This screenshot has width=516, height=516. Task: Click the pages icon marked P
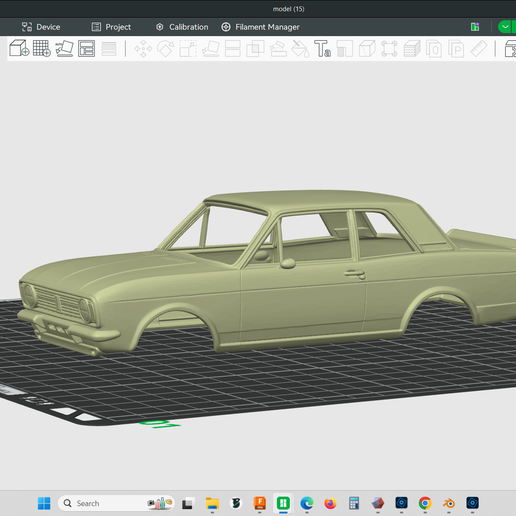456,49
